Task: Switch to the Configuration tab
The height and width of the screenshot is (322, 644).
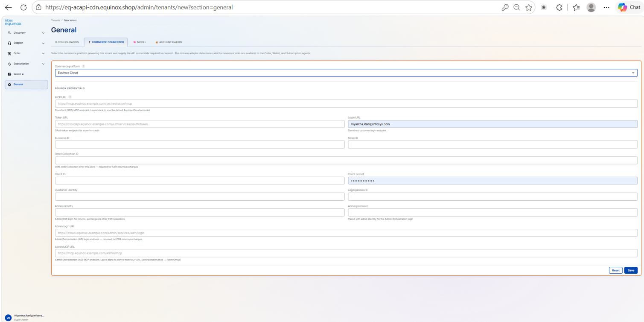Action: 67,42
